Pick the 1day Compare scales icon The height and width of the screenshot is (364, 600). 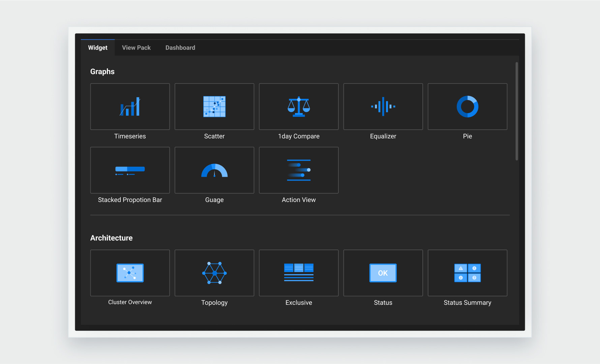[299, 107]
